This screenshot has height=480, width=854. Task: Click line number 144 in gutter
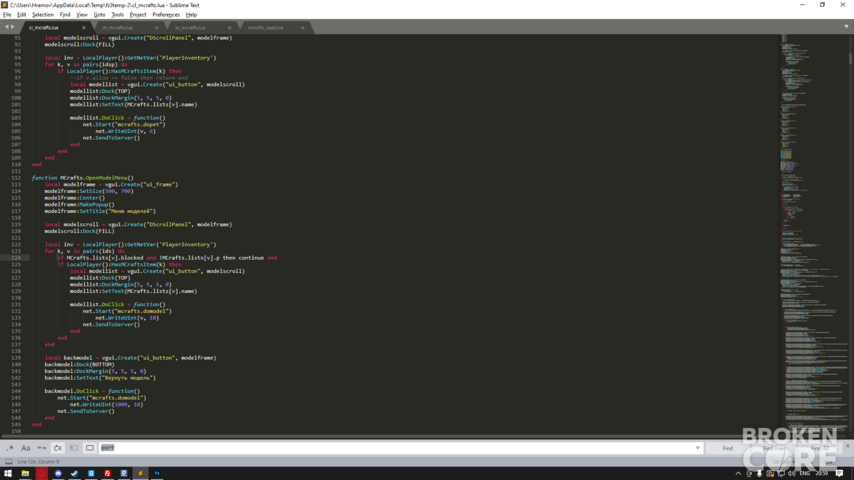pyautogui.click(x=16, y=391)
